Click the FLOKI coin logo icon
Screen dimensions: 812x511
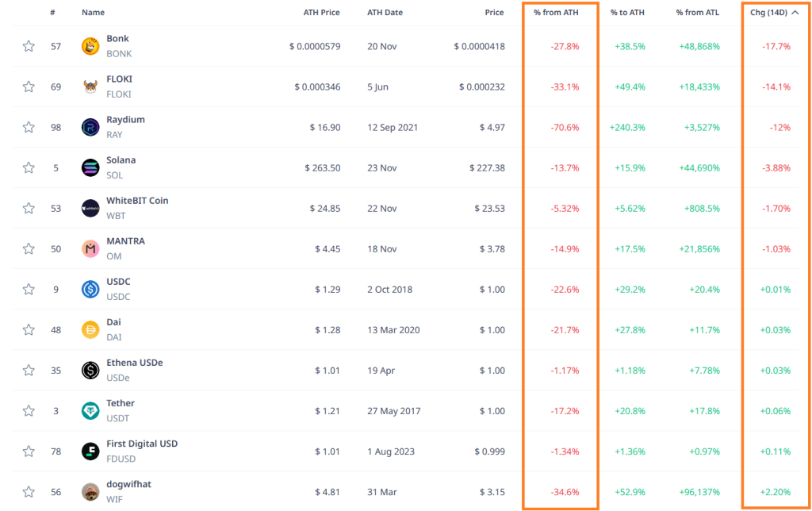(x=90, y=86)
